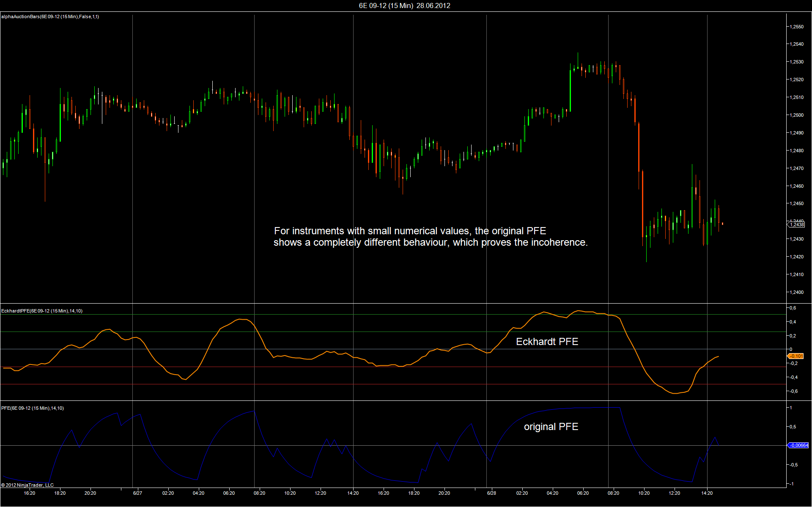Click the 1,2530 price axis label
This screenshot has width=812, height=507.
(x=796, y=62)
